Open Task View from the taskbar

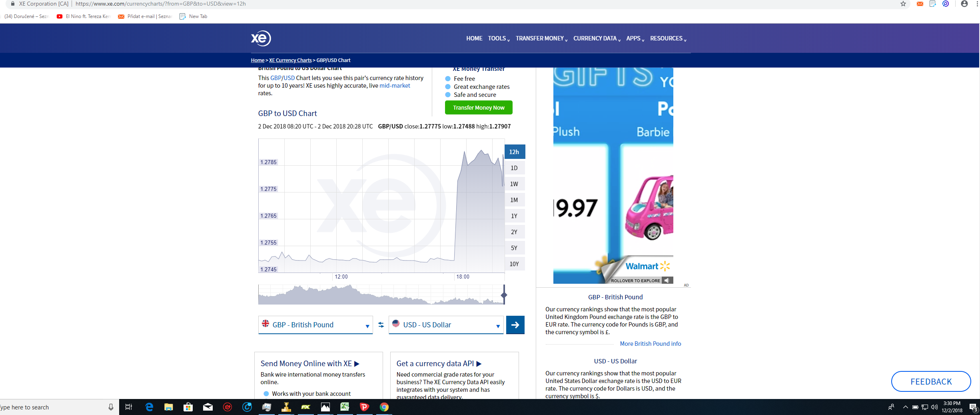click(x=129, y=407)
